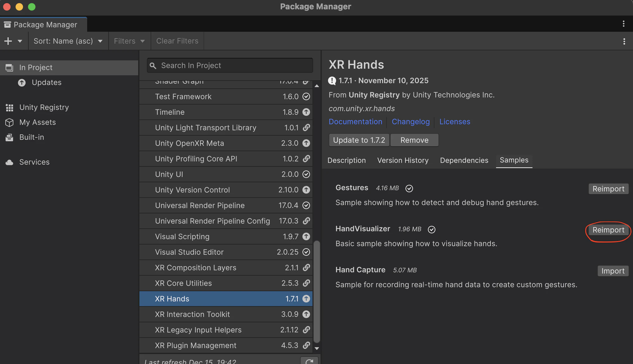Open the Filters dropdown
The image size is (633, 364).
click(x=129, y=41)
